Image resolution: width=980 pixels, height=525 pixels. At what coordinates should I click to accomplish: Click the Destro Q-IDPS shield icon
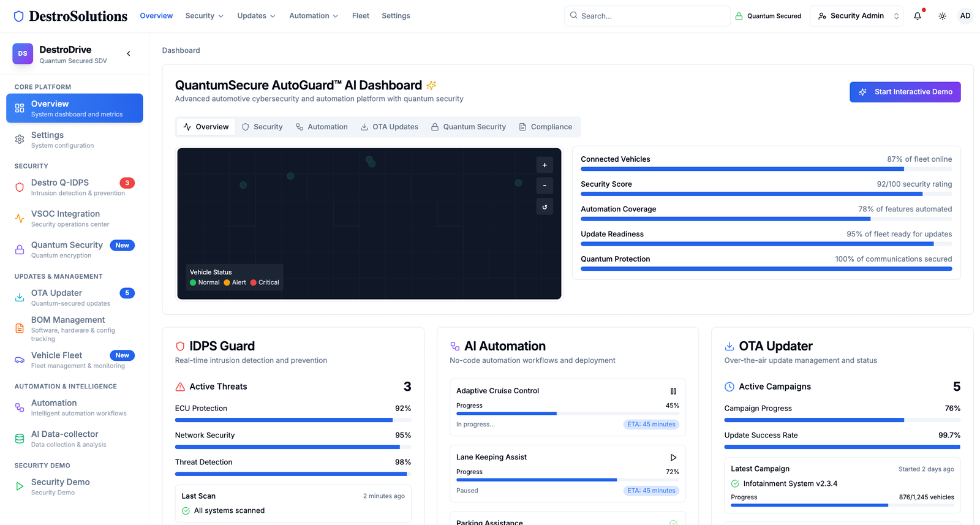click(20, 187)
